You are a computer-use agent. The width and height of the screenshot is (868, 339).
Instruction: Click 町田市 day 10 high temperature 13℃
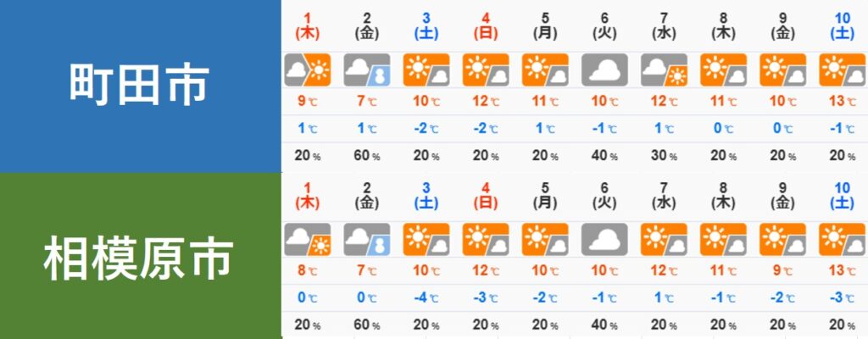[842, 103]
